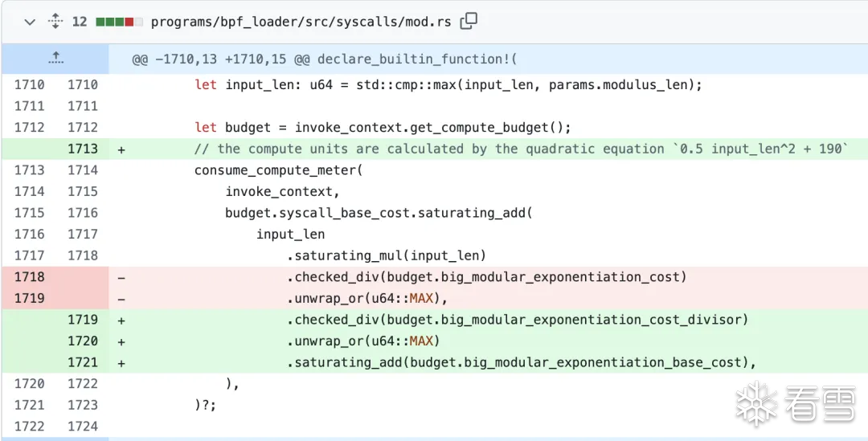Image resolution: width=868 pixels, height=441 pixels.
Task: Click plus marker on added line 1720
Action: [121, 341]
